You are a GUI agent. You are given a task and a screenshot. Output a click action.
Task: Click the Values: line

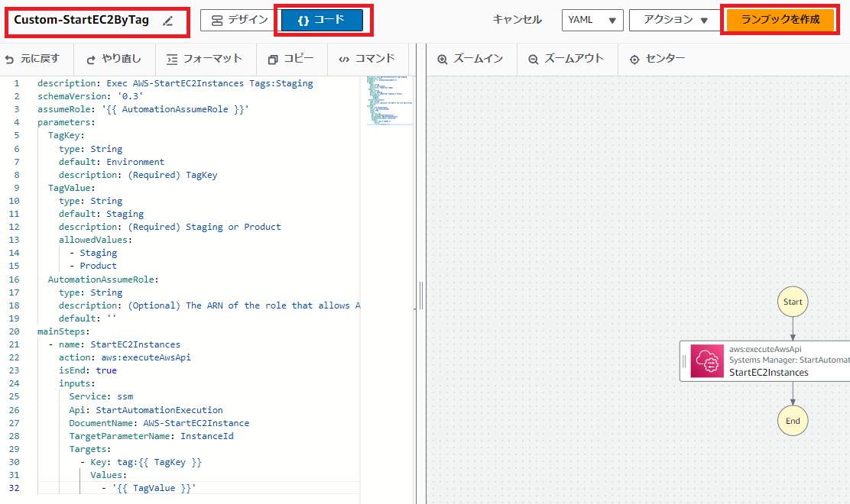(109, 475)
